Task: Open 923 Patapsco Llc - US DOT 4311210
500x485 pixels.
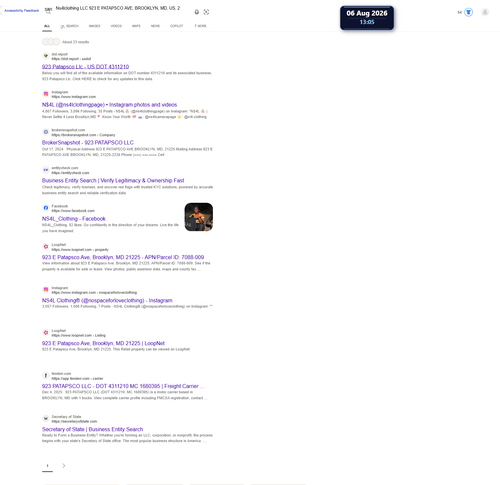Action: coord(85,67)
